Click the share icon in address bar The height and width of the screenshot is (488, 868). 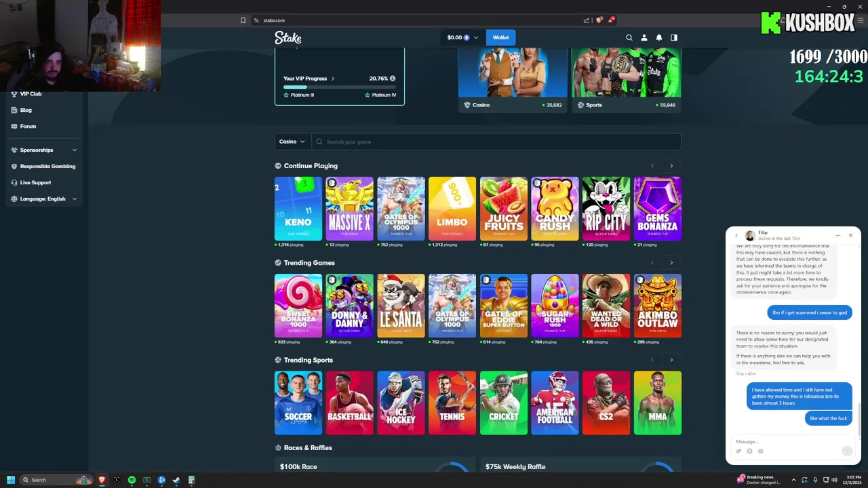click(x=587, y=20)
